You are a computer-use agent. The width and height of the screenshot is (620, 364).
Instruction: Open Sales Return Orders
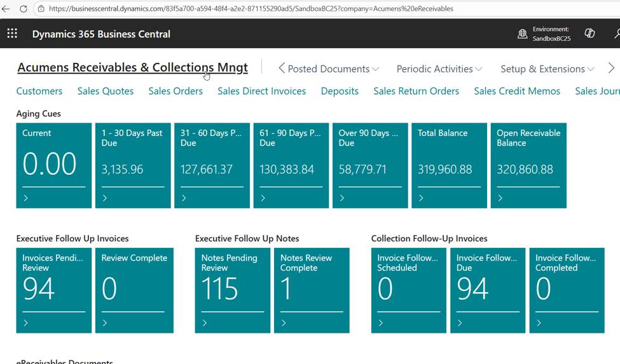pyautogui.click(x=416, y=91)
